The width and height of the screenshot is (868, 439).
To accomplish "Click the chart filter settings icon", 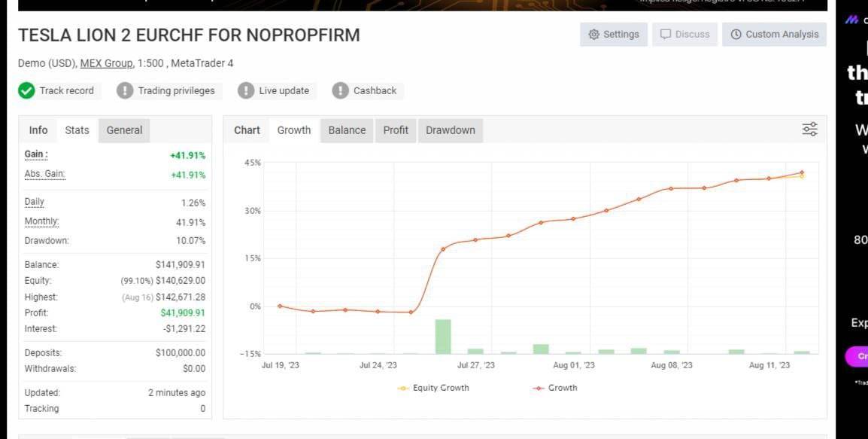I will click(x=809, y=130).
